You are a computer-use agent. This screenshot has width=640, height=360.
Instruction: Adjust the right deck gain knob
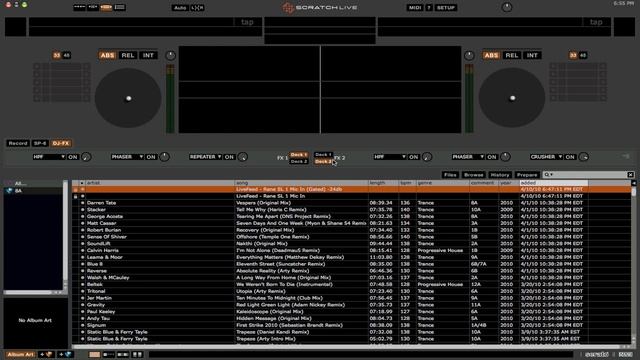[469, 55]
